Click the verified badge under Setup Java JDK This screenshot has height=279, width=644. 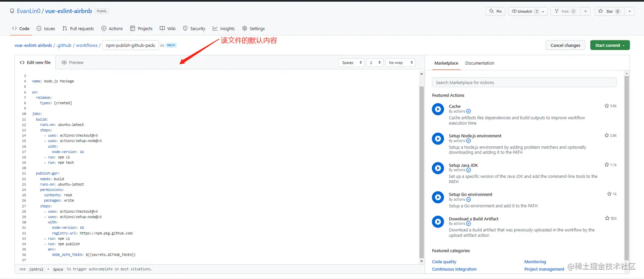pos(469,170)
